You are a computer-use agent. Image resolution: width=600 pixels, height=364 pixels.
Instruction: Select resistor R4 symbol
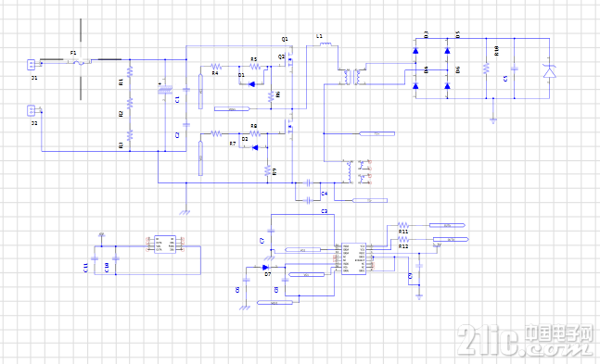coord(216,66)
